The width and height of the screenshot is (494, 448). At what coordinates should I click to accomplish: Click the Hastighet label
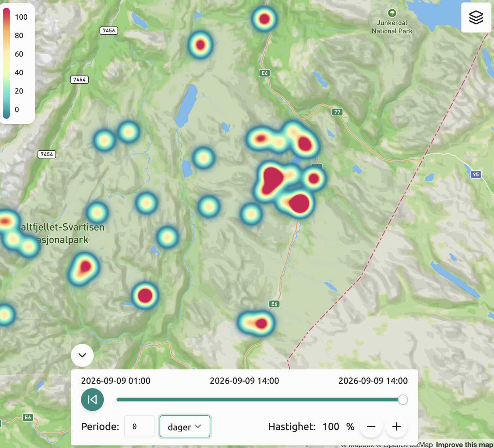(x=292, y=427)
